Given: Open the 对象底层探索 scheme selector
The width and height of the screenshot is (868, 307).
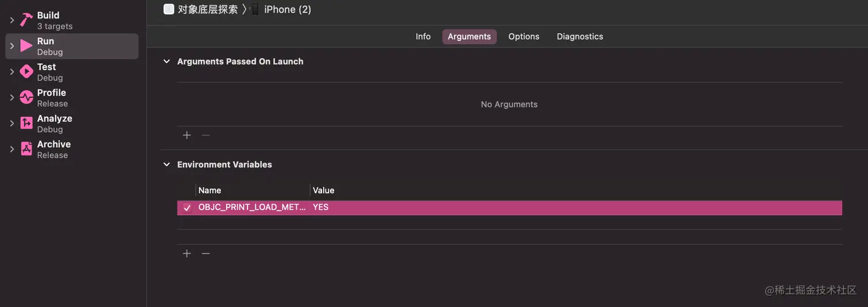Looking at the screenshot, I should (208, 9).
